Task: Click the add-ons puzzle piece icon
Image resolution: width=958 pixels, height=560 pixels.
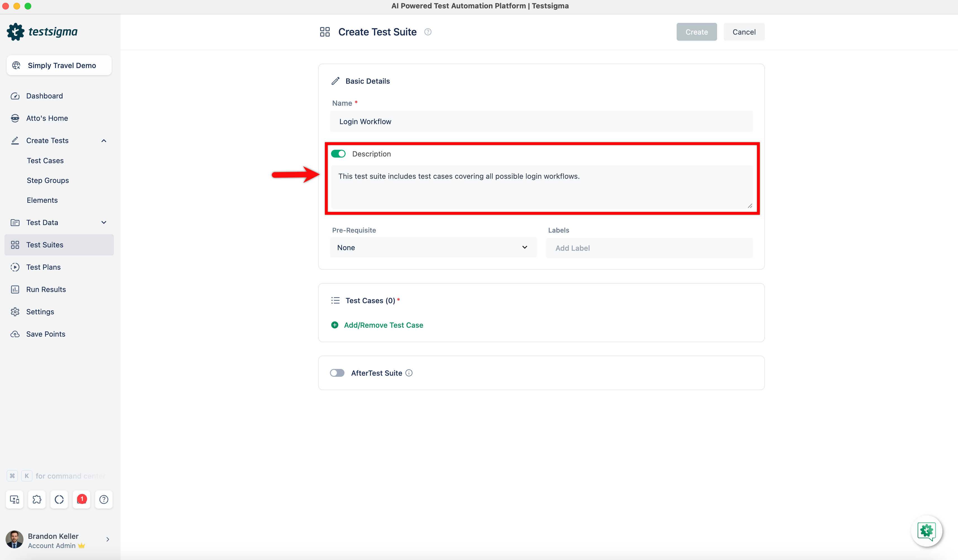Action: [x=37, y=499]
